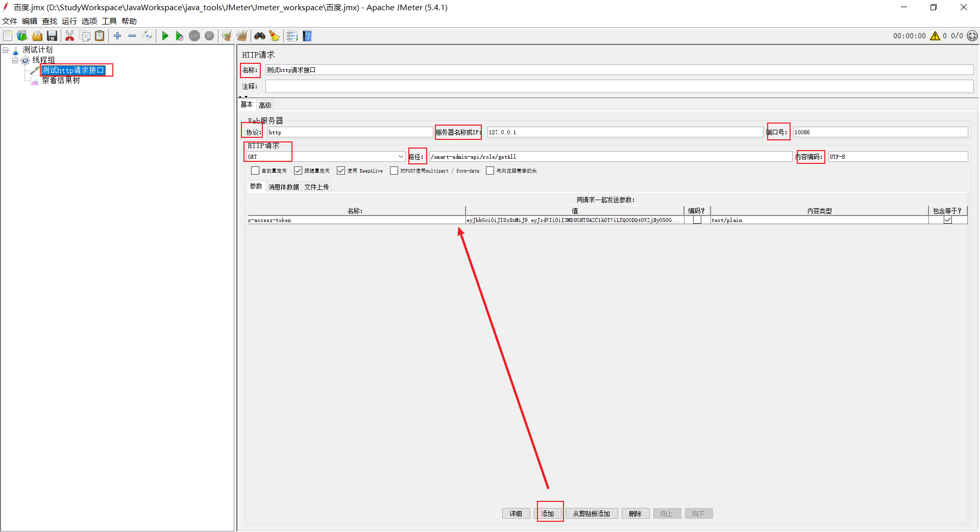
Task: Click the path field /smart-admin-api/role/getAll
Action: (x=611, y=157)
